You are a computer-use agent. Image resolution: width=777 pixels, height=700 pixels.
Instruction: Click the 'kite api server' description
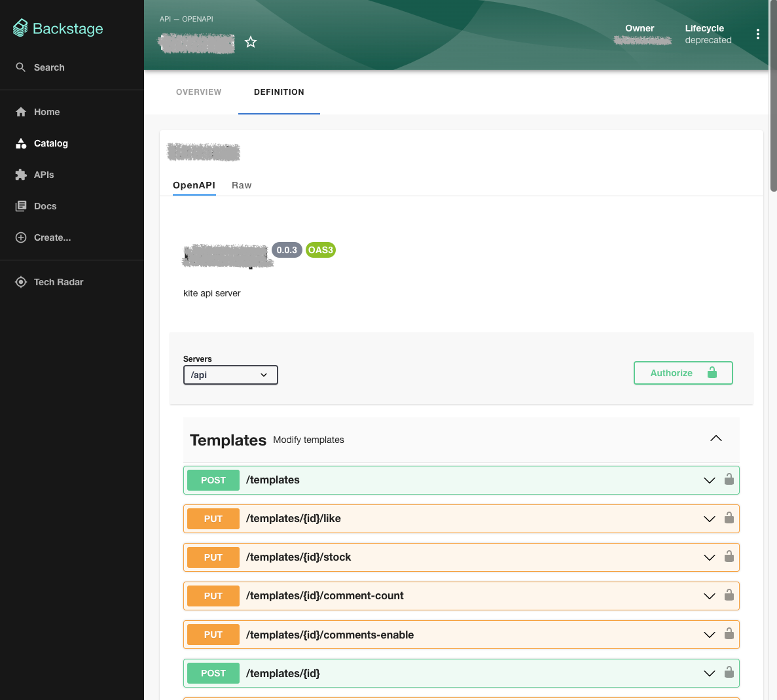211,293
